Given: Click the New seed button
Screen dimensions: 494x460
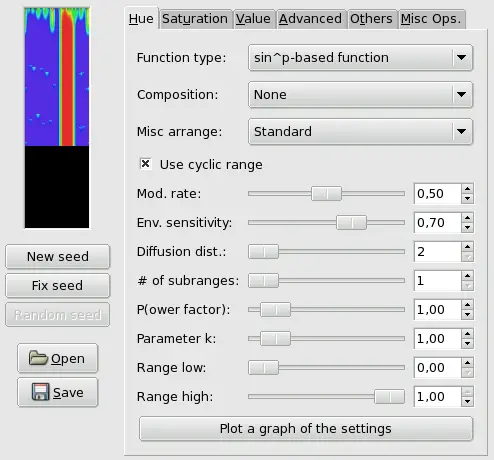Looking at the screenshot, I should coord(58,256).
